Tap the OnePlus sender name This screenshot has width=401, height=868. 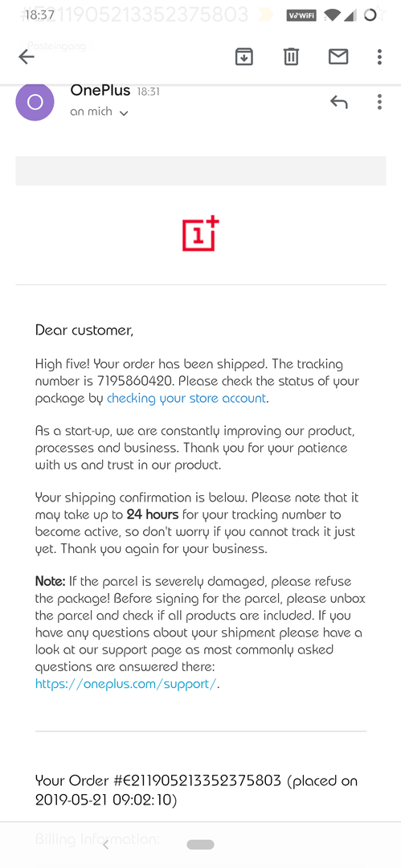100,90
